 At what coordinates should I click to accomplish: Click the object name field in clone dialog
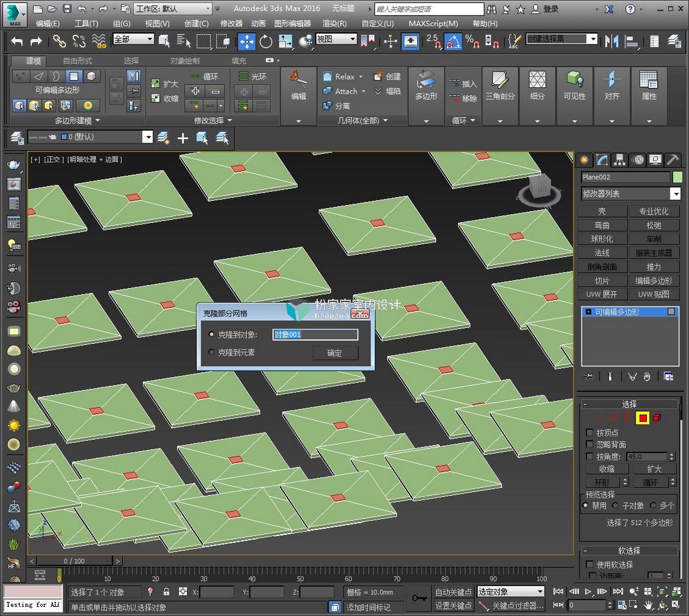click(x=315, y=335)
